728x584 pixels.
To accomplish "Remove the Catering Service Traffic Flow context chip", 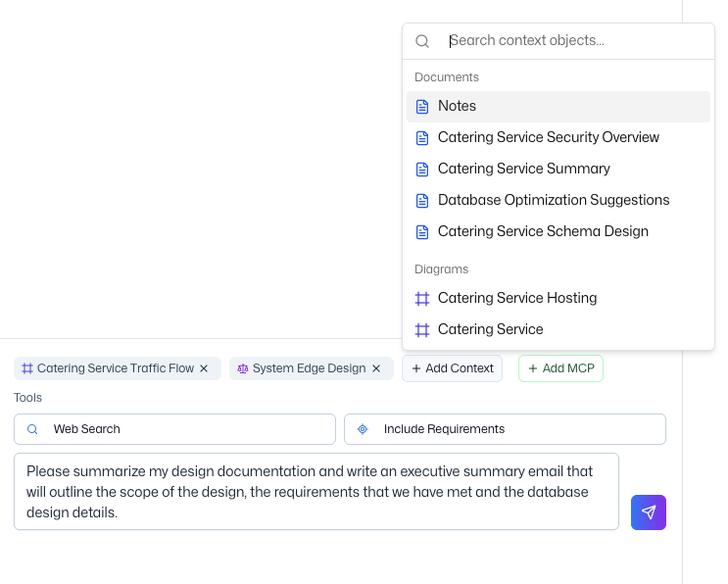I will pyautogui.click(x=204, y=368).
